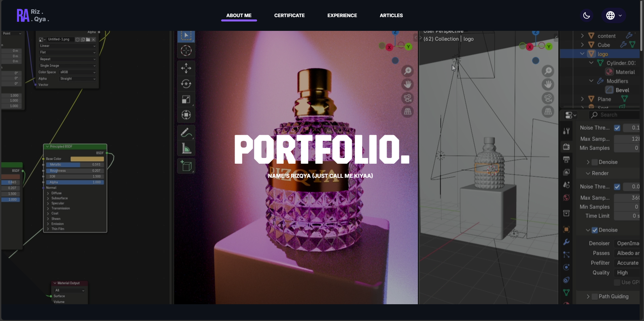Select the Rotate tool

pyautogui.click(x=186, y=84)
